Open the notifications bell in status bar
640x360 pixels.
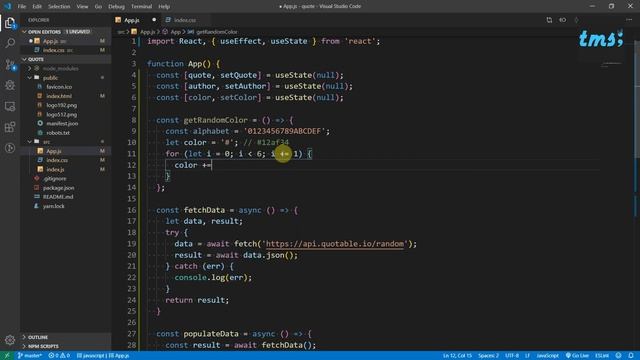coord(631,356)
